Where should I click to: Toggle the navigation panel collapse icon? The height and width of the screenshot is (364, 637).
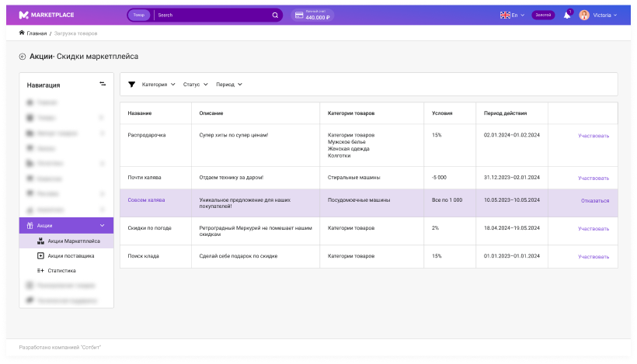(103, 85)
